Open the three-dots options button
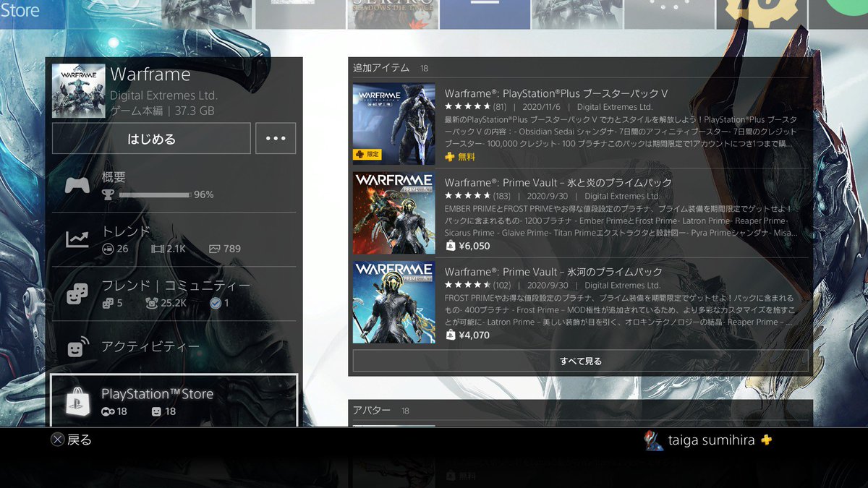Screen dimensions: 868x488 pyautogui.click(x=276, y=138)
